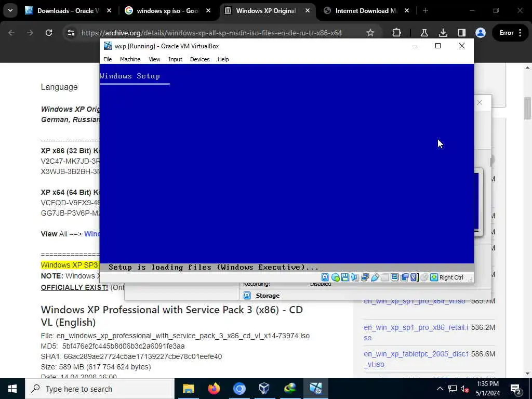Bookmark this page with the star icon

pyautogui.click(x=370, y=33)
